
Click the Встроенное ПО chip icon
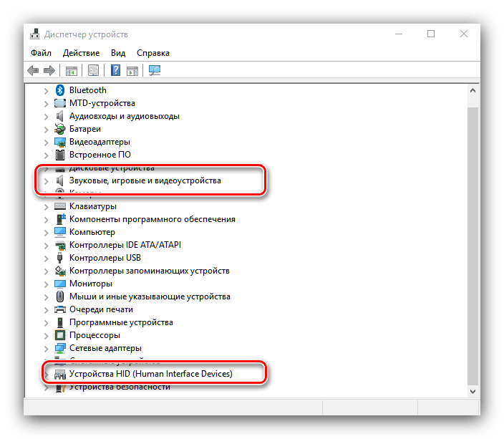coord(60,155)
